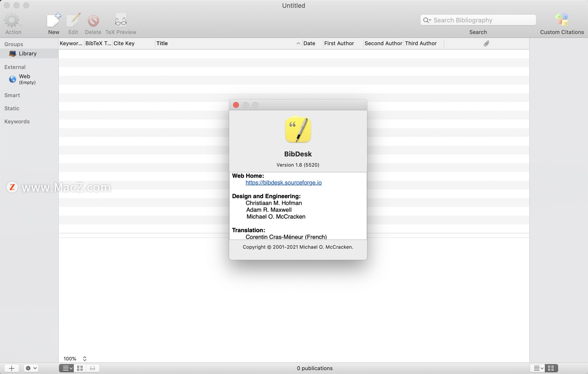The image size is (588, 374).
Task: Switch bottom pane to grid view
Action: pyautogui.click(x=80, y=368)
